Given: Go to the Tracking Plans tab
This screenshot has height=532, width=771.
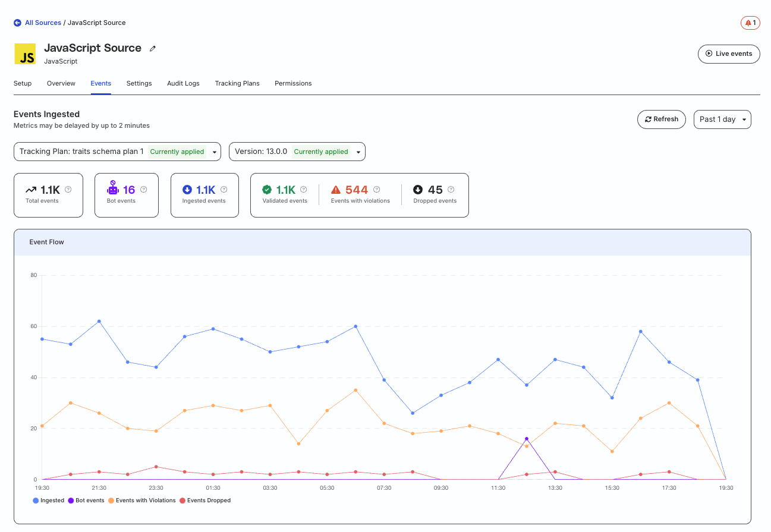Looking at the screenshot, I should 237,83.
